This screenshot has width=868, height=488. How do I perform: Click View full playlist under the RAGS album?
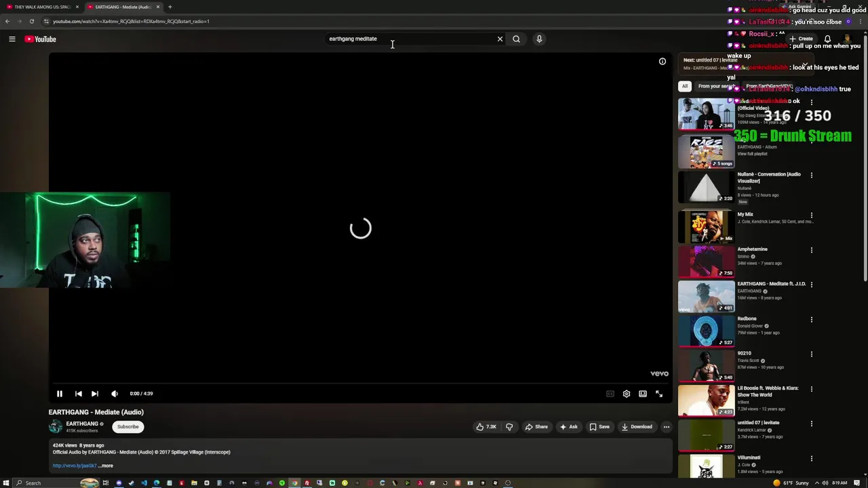(752, 154)
